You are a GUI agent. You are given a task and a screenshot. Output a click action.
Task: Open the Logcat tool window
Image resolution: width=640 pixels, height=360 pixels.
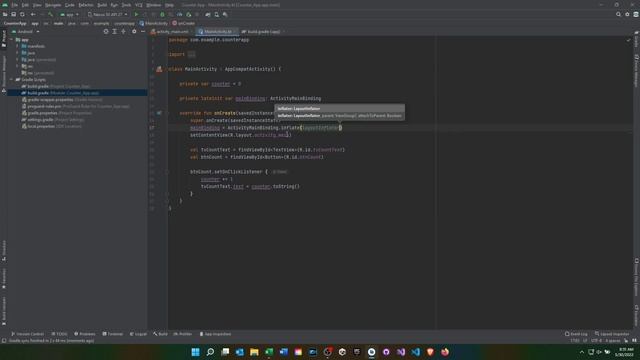[x=138, y=334]
